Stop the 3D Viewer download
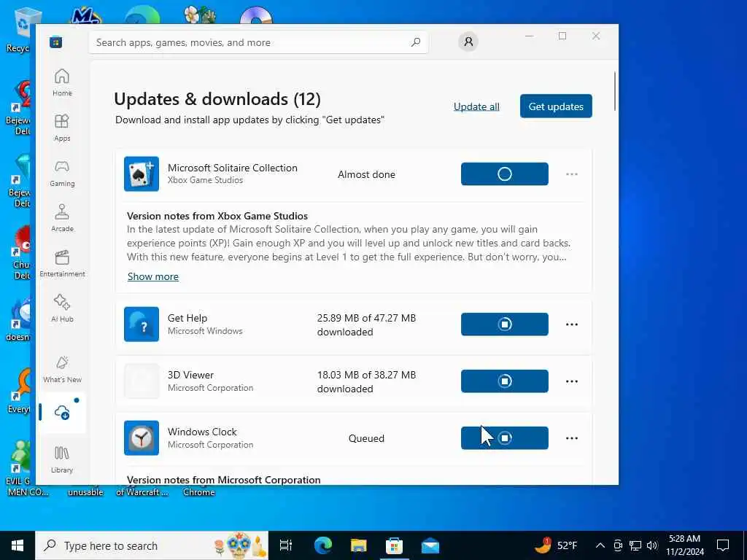 tap(505, 381)
